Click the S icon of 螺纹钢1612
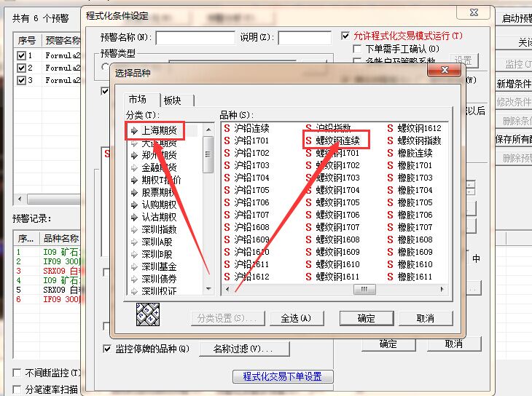This screenshot has width=532, height=396. (390, 128)
